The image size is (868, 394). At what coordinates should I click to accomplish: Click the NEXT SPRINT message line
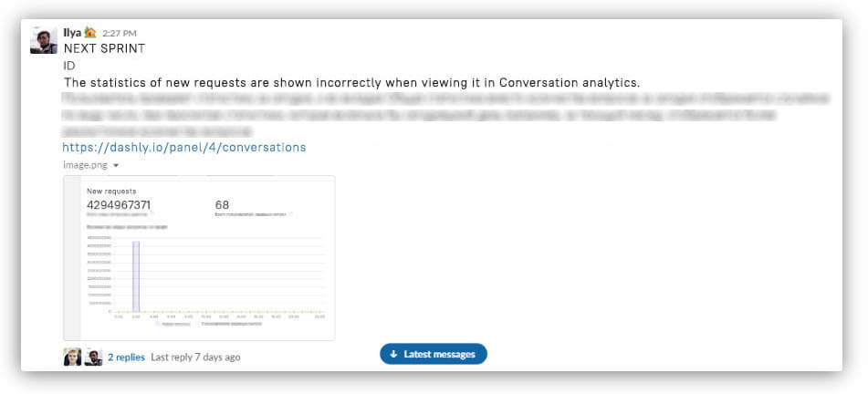click(105, 48)
